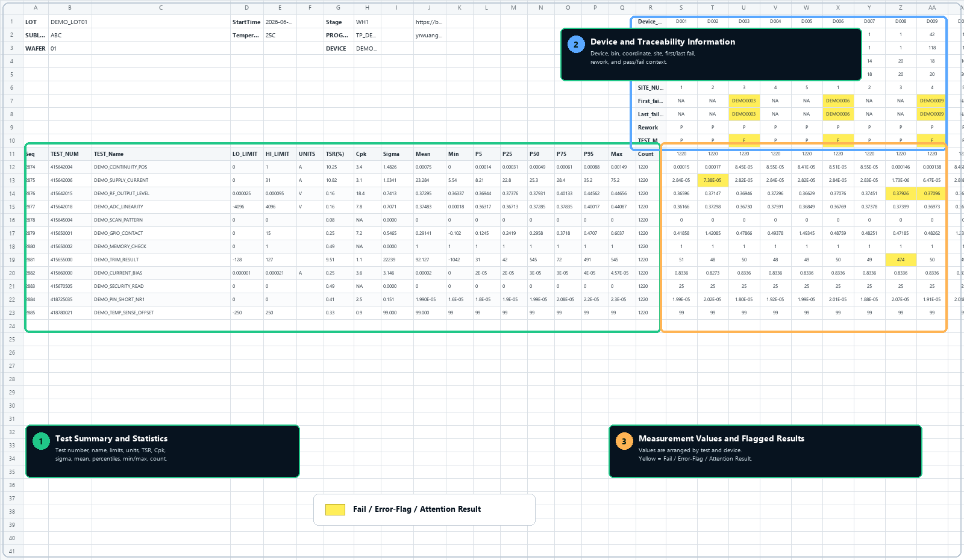Viewport: 964px width, 560px height.
Task: Click the DEMO_GPIO_CONTACT cell
Action: (x=161, y=234)
